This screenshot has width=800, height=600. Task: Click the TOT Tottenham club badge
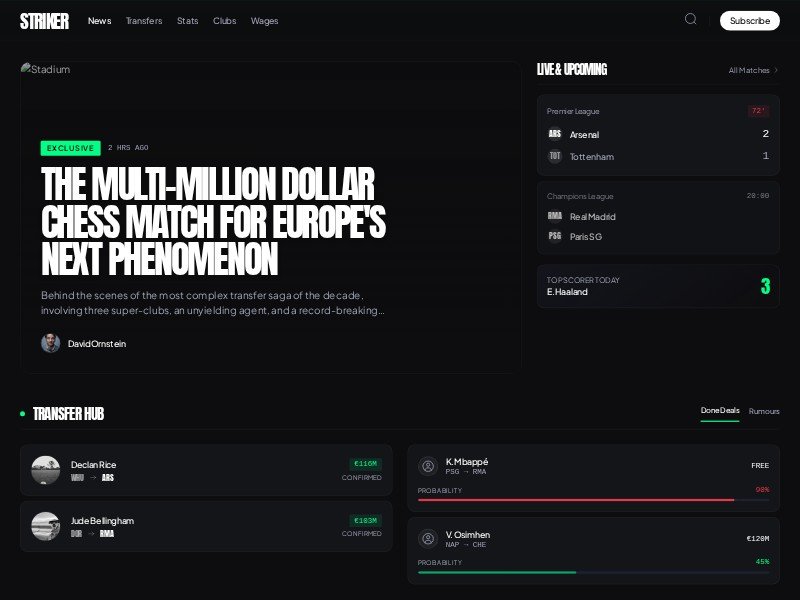tap(554, 156)
